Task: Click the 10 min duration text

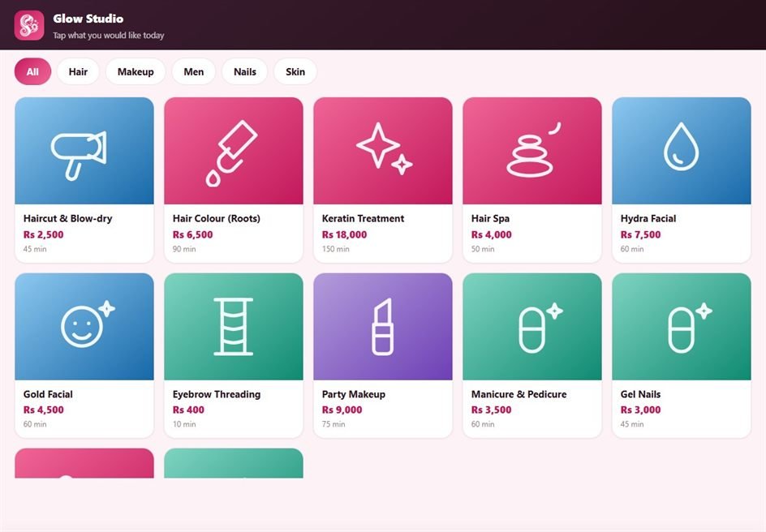Action: [x=184, y=424]
